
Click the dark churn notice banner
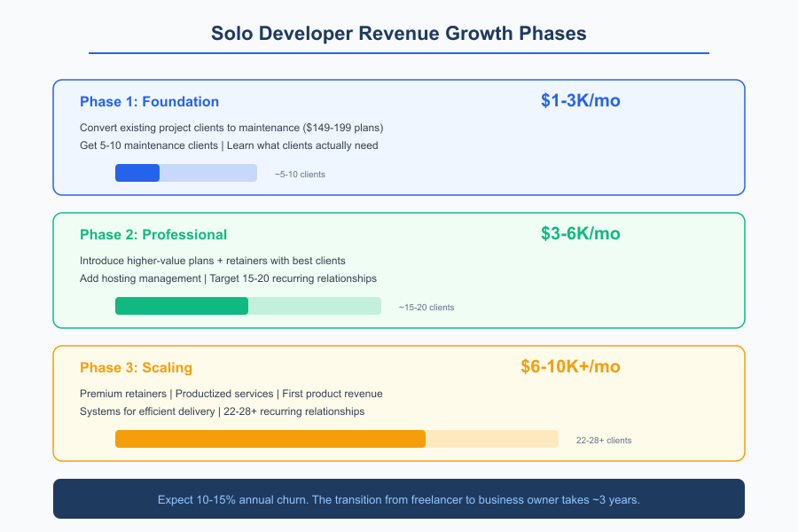coord(398,498)
